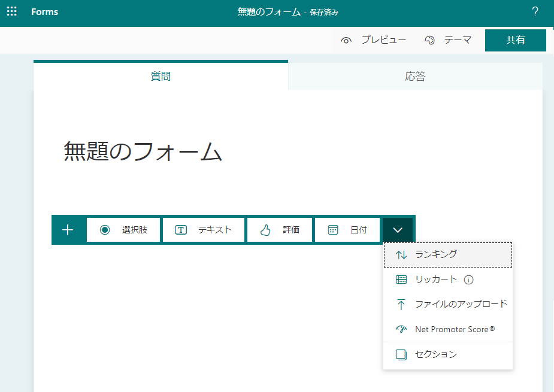Viewport: 554px width, 392px height.
Task: Collapse the more question types chevron
Action: [x=398, y=230]
